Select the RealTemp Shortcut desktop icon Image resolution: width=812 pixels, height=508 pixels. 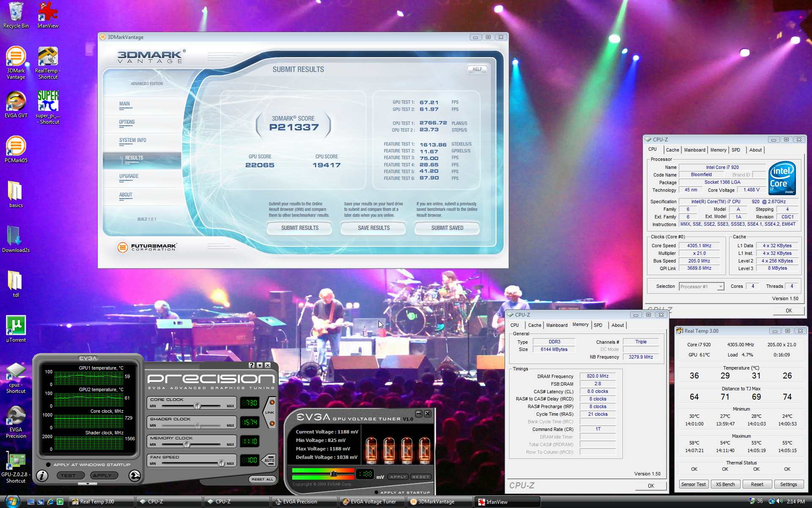[x=48, y=63]
